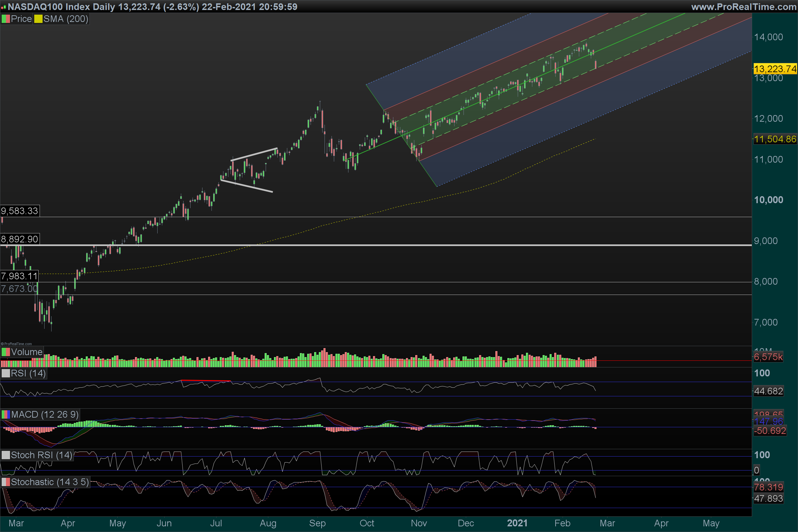Click the yellow SMA (200) swatch
This screenshot has width=798, height=532.
point(38,19)
